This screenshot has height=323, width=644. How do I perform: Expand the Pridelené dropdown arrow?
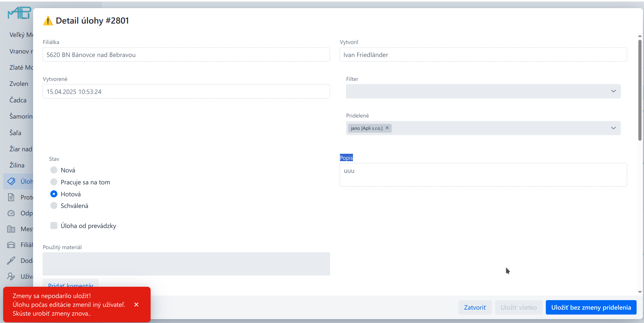[x=613, y=128]
